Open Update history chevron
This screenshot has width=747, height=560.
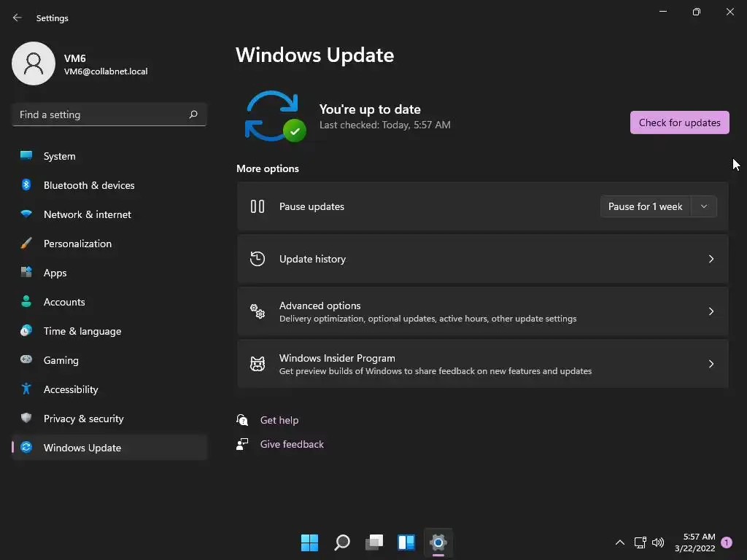click(x=711, y=259)
